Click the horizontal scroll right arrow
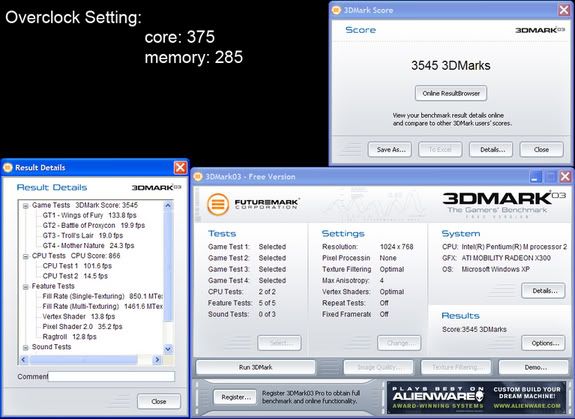 tap(157, 360)
